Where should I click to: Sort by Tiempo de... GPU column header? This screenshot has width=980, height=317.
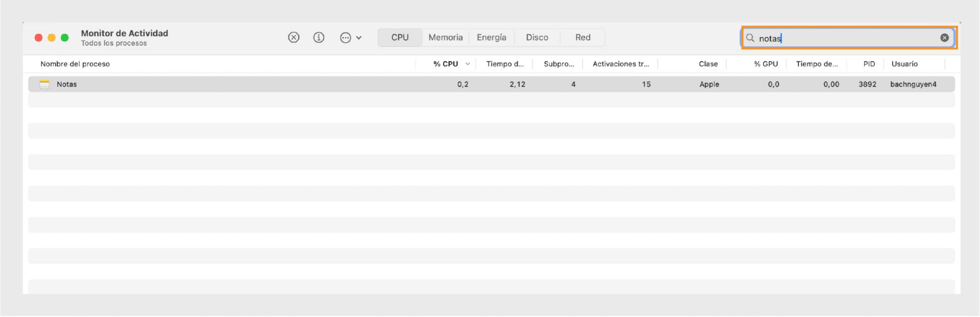[x=817, y=64]
